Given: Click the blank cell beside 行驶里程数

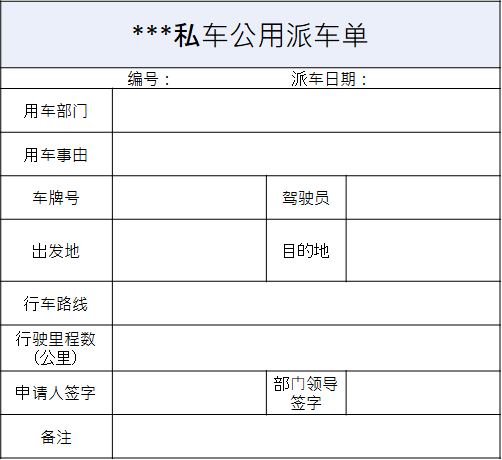Looking at the screenshot, I should click(x=307, y=348).
